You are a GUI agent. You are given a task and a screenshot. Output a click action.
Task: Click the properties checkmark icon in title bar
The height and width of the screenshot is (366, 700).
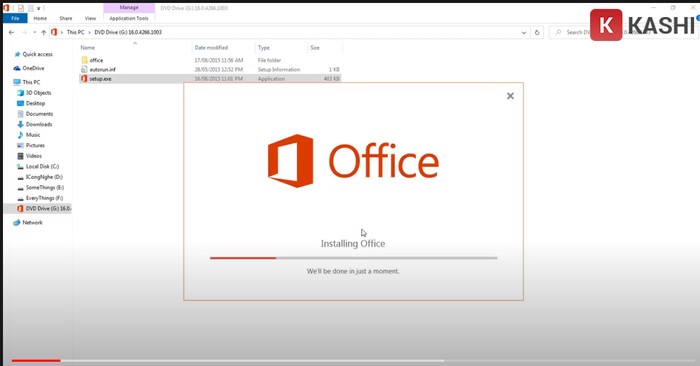click(21, 8)
